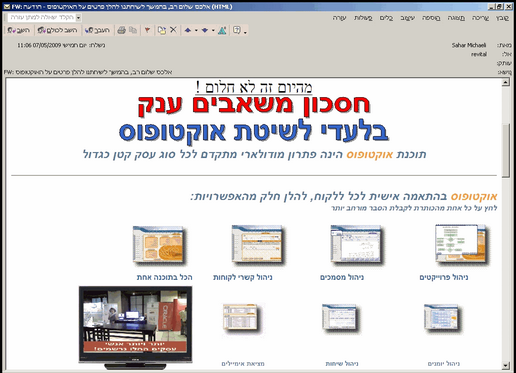Click the מציאת אימיילים link text
Screen dimensions: 516x373
[243, 364]
